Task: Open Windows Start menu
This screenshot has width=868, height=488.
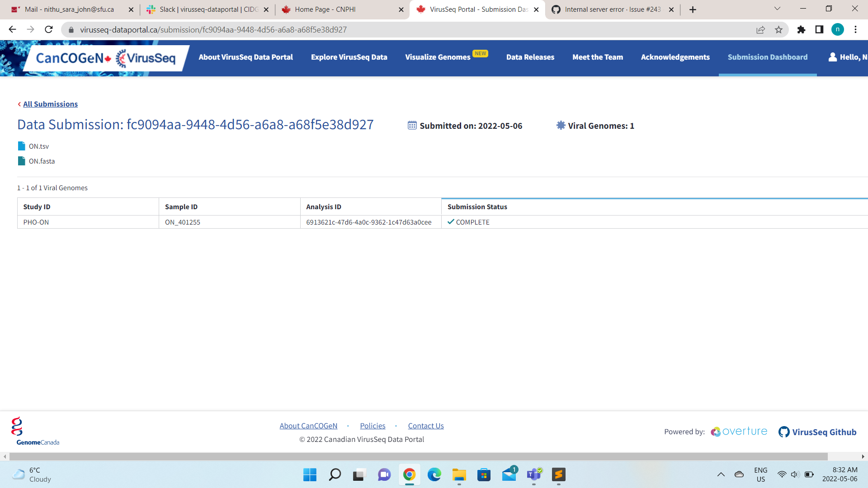Action: 310,474
